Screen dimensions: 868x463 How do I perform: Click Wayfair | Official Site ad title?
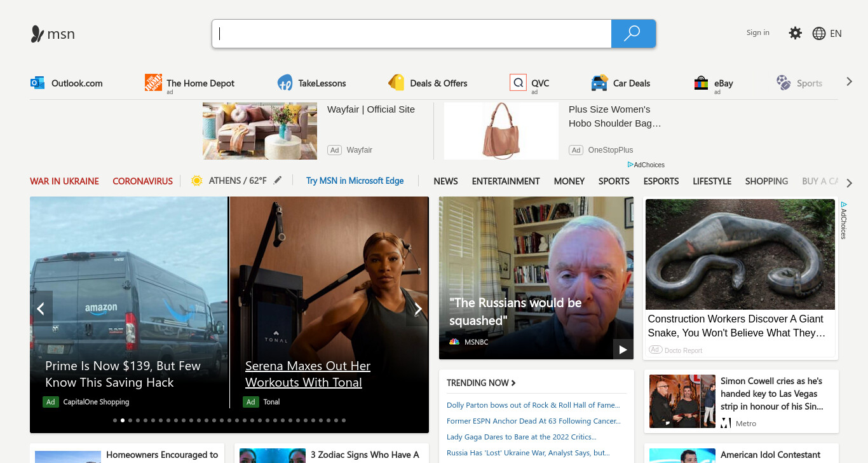[x=371, y=109]
